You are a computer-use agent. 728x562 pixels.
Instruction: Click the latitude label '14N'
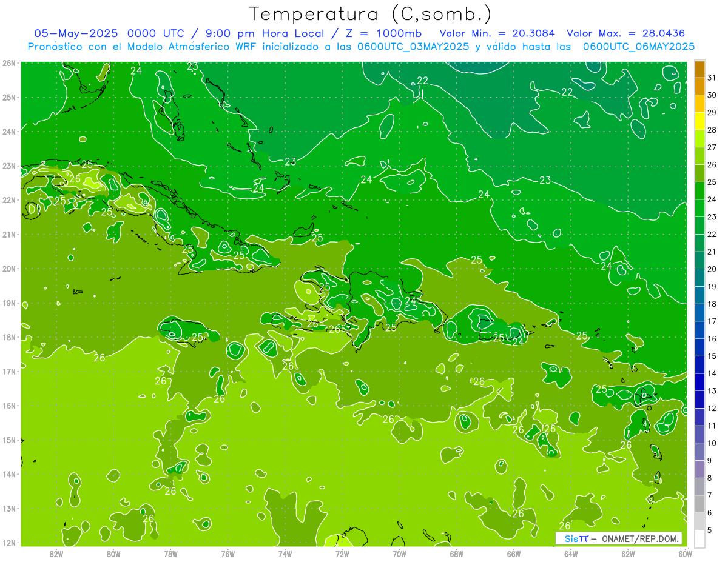pos(9,474)
